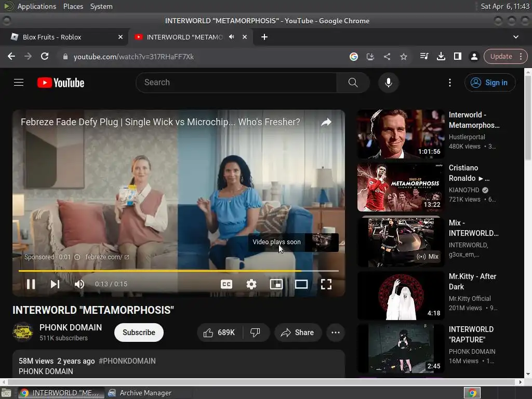The height and width of the screenshot is (399, 532).
Task: Open ad info circle icon
Action: tap(77, 257)
